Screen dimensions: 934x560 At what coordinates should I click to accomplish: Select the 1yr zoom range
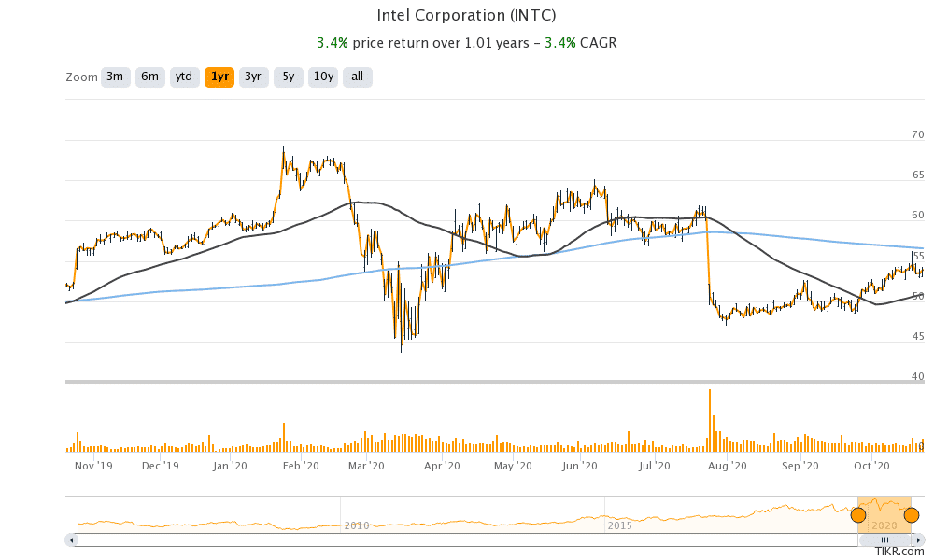(219, 77)
